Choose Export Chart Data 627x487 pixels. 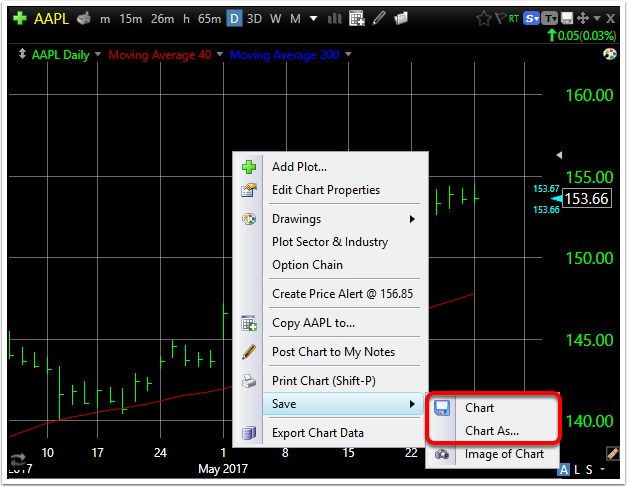click(318, 433)
